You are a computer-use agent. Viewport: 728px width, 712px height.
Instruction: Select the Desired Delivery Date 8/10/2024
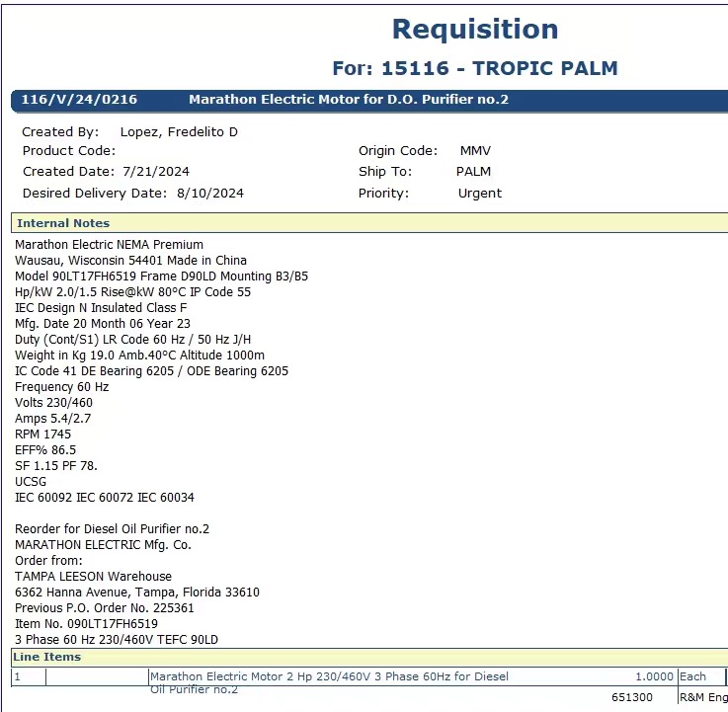click(210, 194)
